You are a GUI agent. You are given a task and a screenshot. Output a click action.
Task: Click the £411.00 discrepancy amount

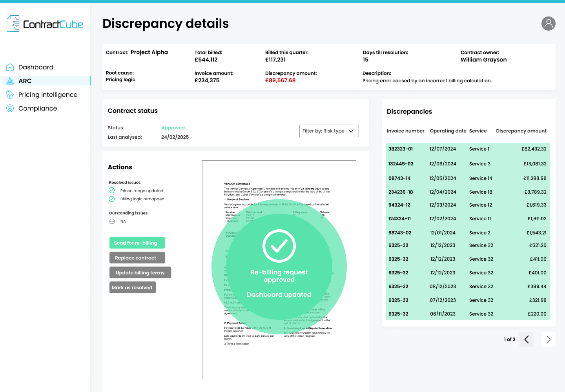(538, 259)
